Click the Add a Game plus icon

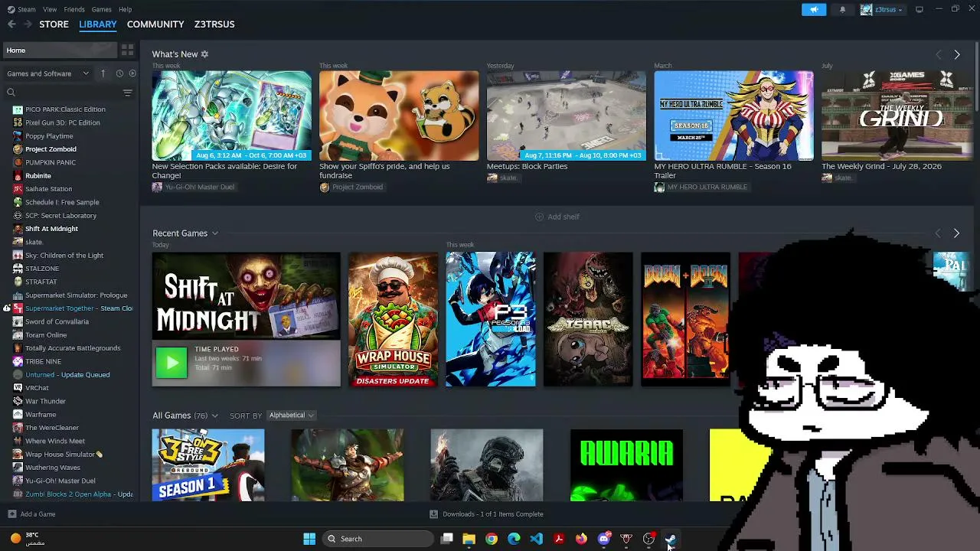(x=11, y=514)
